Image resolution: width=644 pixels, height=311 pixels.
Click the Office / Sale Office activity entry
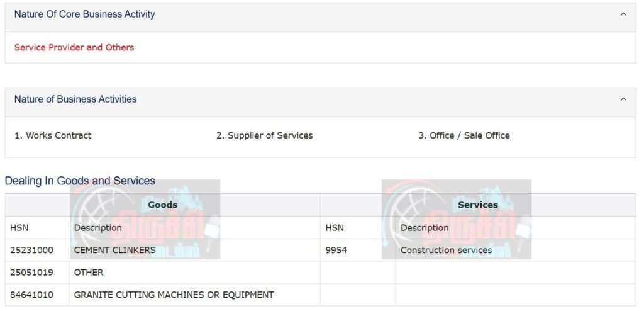pyautogui.click(x=464, y=135)
